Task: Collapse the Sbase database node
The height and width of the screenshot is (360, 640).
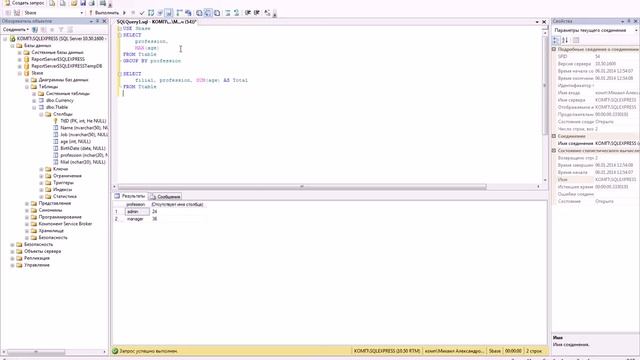Action: pos(20,73)
